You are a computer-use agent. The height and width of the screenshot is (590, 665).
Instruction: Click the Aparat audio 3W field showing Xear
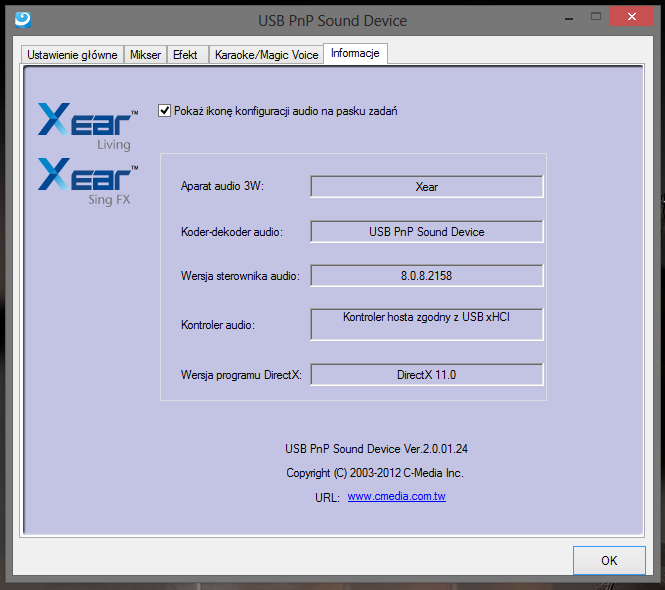pyautogui.click(x=427, y=187)
